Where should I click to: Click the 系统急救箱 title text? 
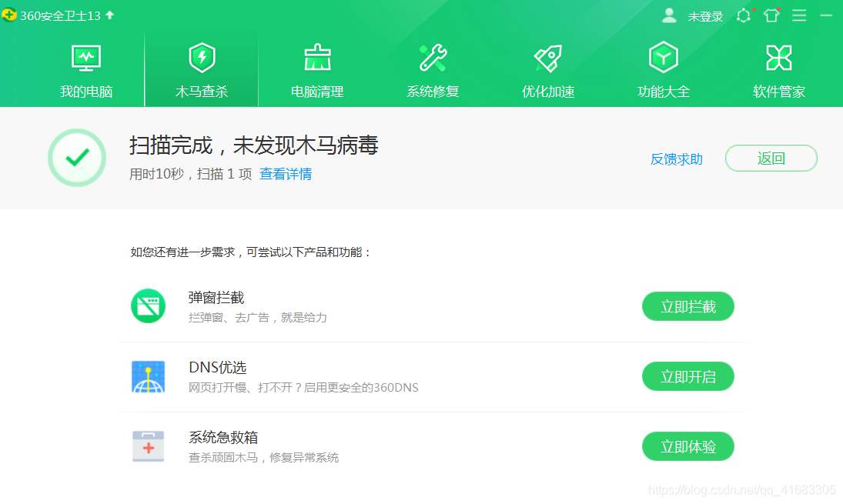click(223, 437)
